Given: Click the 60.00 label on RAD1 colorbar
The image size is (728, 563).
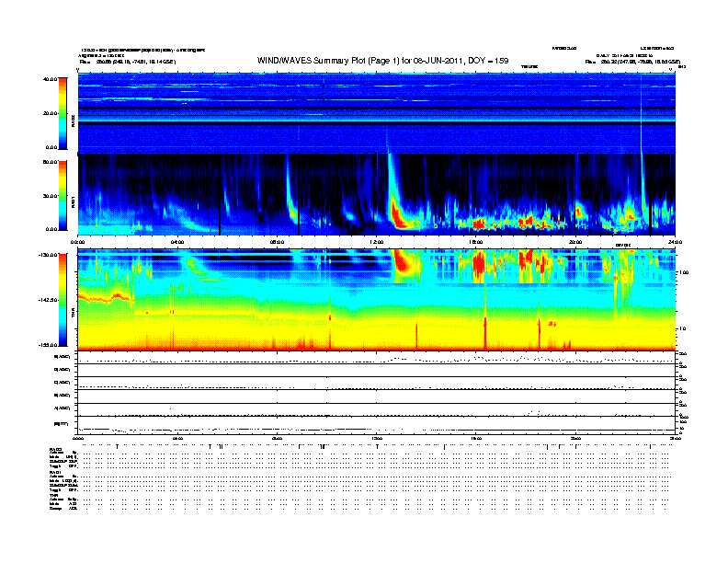Looking at the screenshot, I should (50, 162).
